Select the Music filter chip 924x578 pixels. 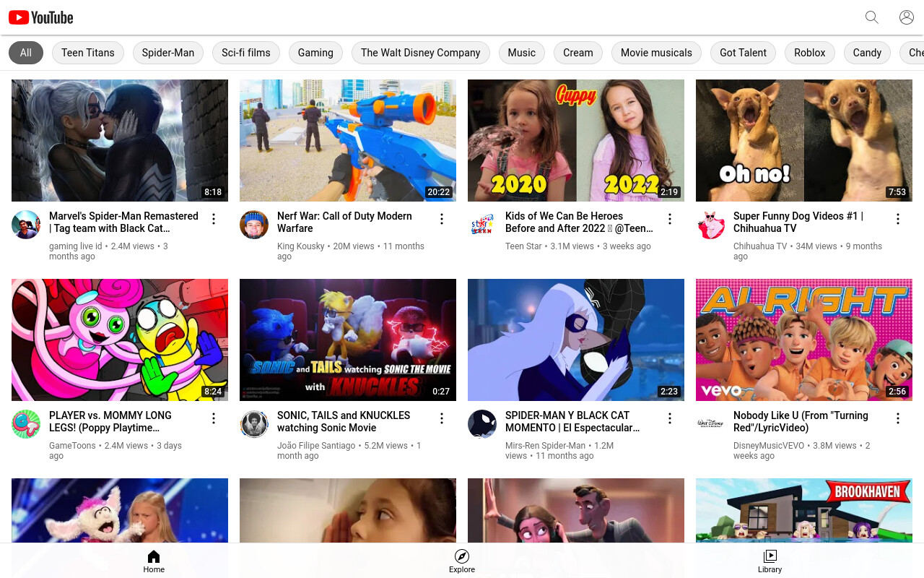click(522, 53)
